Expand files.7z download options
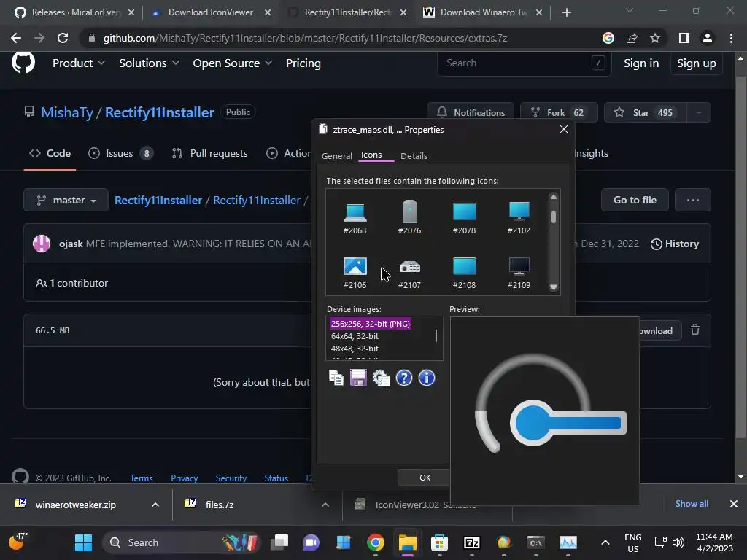Viewport: 747px width, 560px height. (x=325, y=505)
